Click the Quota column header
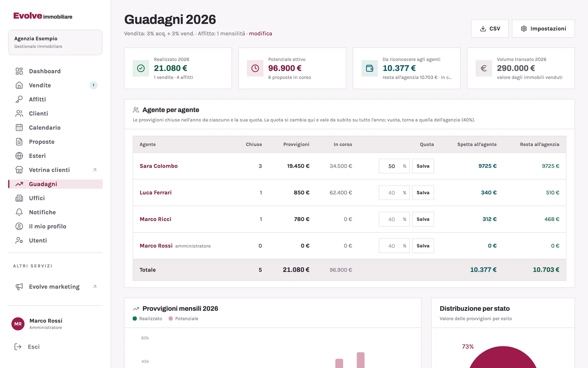Viewport: 588px width, 368px height. (427, 145)
